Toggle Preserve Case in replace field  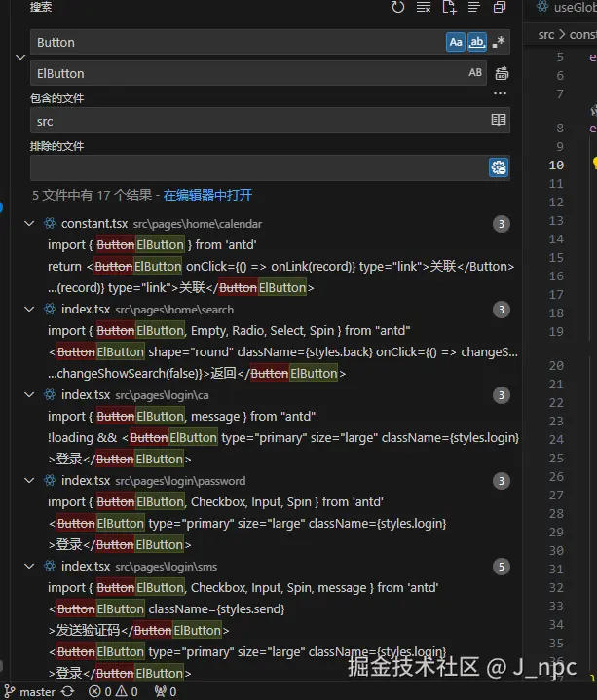tap(475, 73)
